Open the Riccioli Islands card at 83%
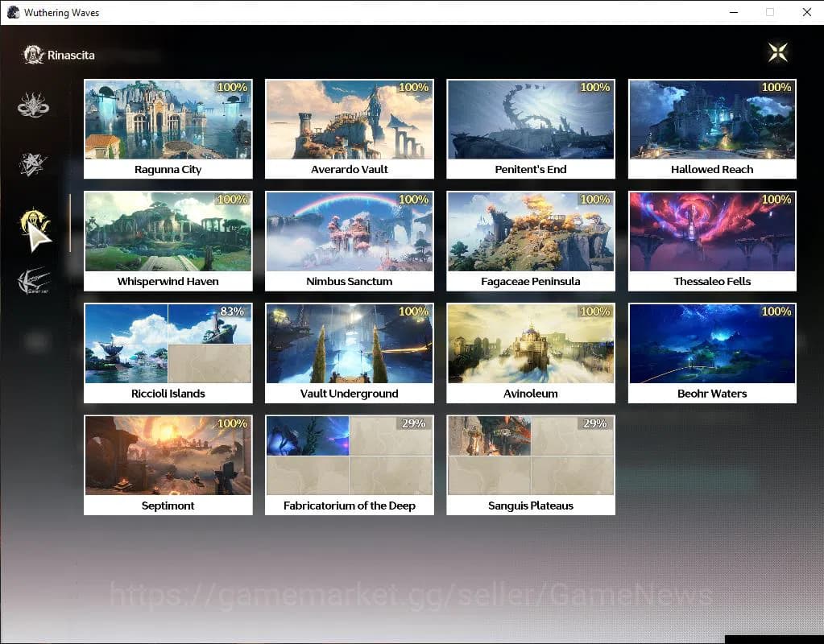The height and width of the screenshot is (644, 824). tap(168, 352)
